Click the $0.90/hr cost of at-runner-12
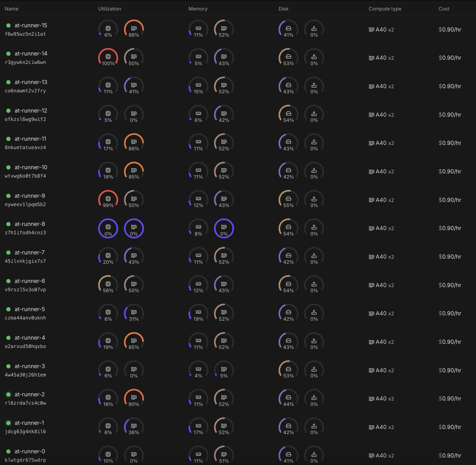476x465 pixels. click(450, 115)
